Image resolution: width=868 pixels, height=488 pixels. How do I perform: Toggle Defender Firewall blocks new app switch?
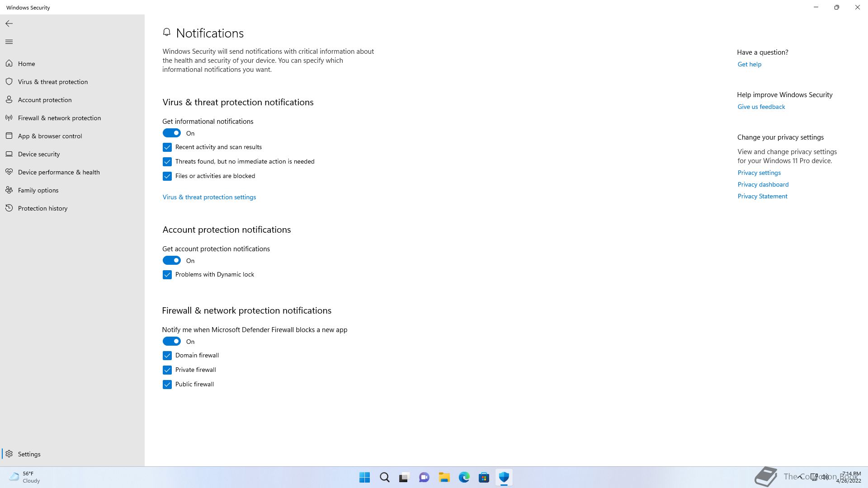click(172, 342)
